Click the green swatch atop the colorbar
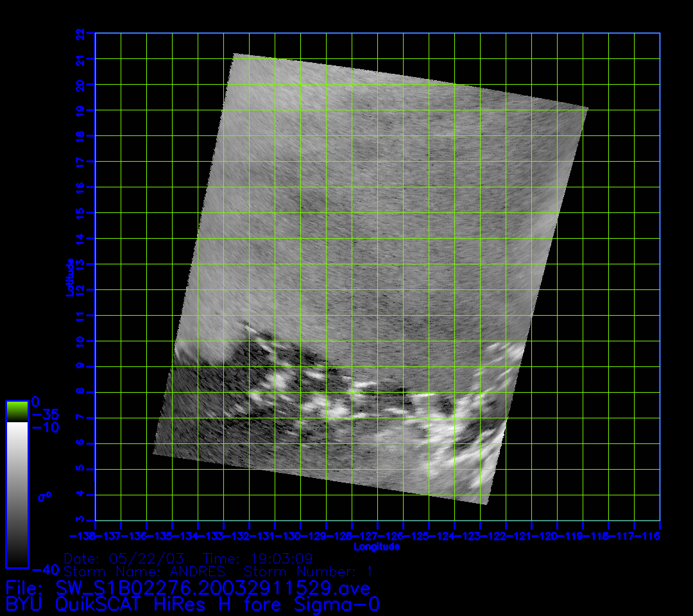Image resolution: width=693 pixels, height=616 pixels. 17,411
